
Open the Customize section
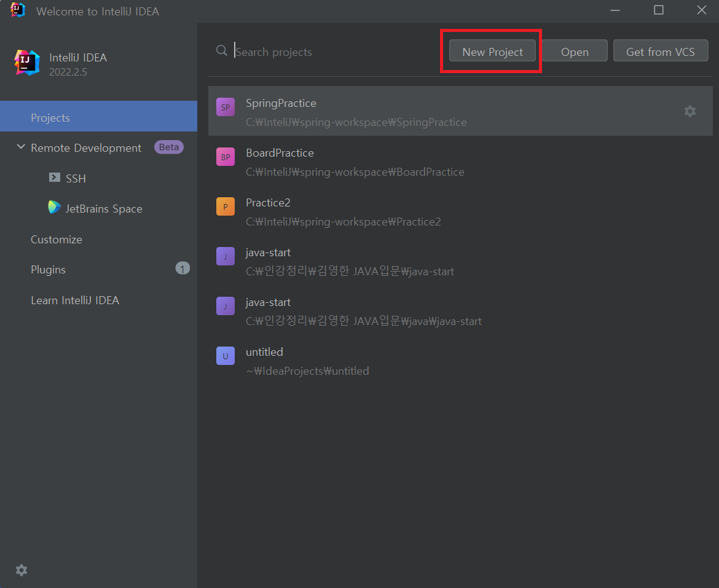57,239
